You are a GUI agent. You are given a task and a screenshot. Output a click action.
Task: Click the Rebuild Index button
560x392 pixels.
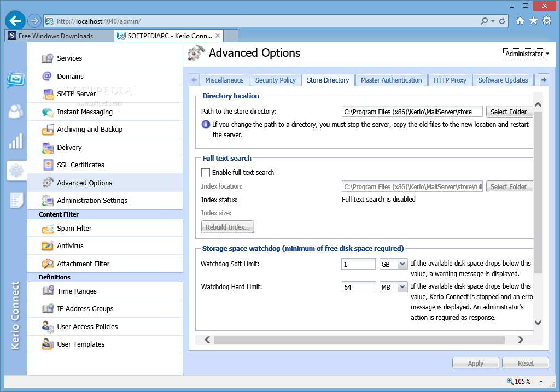coord(227,227)
